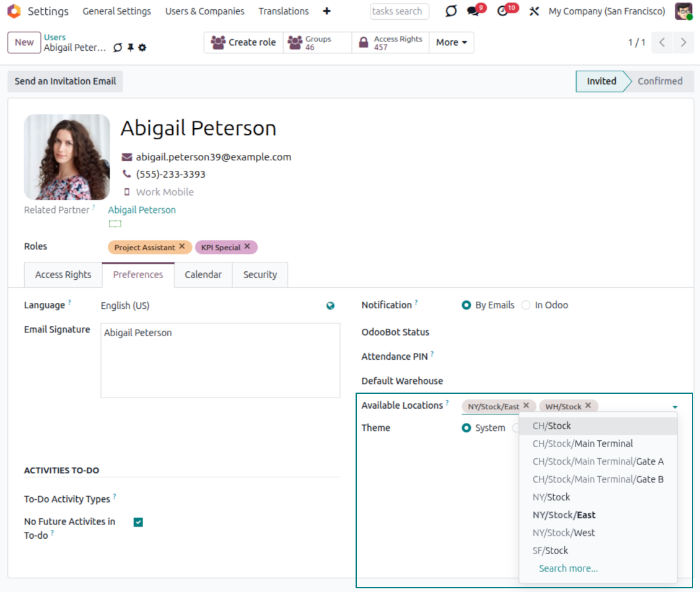Open the More dropdown
700x592 pixels.
tap(452, 42)
